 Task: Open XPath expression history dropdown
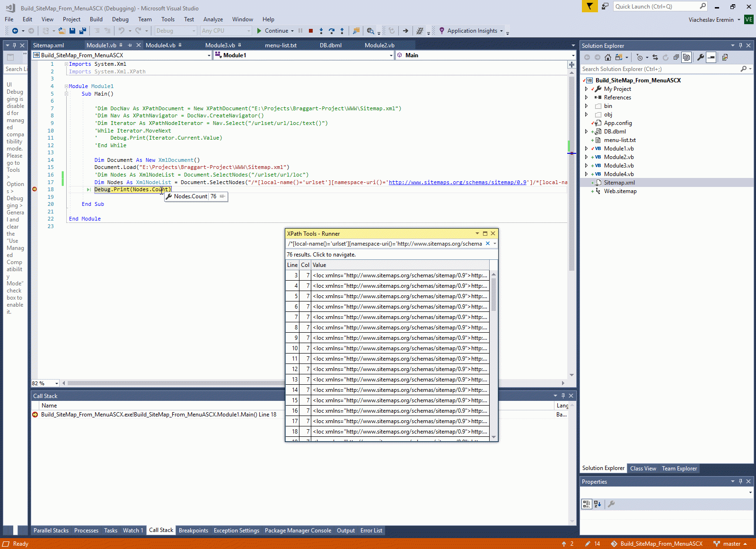click(495, 244)
